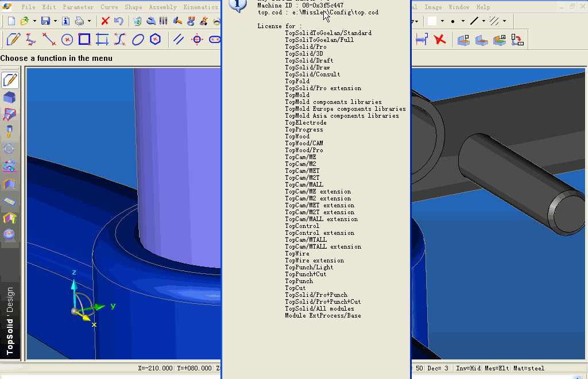This screenshot has width=588, height=379.
Task: Expand the dropdown arrow next to the Open icon
Action: (34, 21)
